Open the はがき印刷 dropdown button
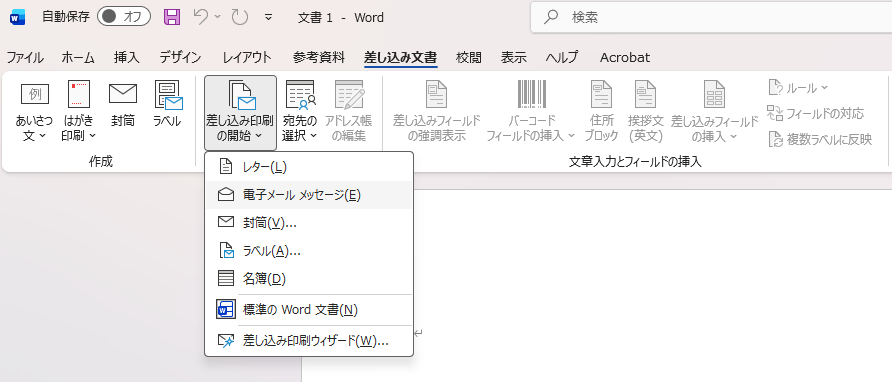 tap(79, 112)
